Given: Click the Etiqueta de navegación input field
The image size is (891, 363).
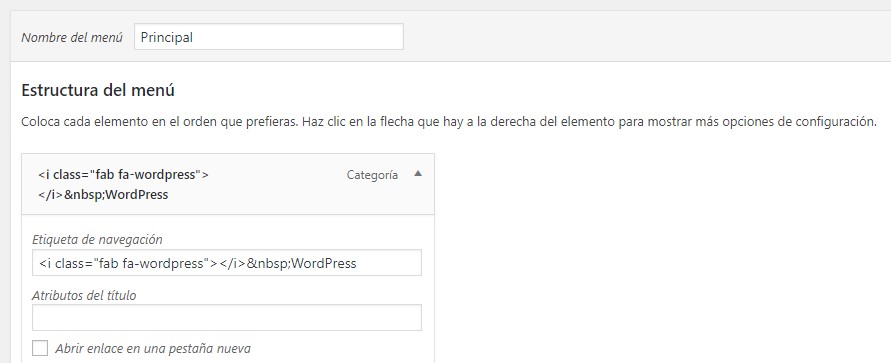Looking at the screenshot, I should 227,263.
